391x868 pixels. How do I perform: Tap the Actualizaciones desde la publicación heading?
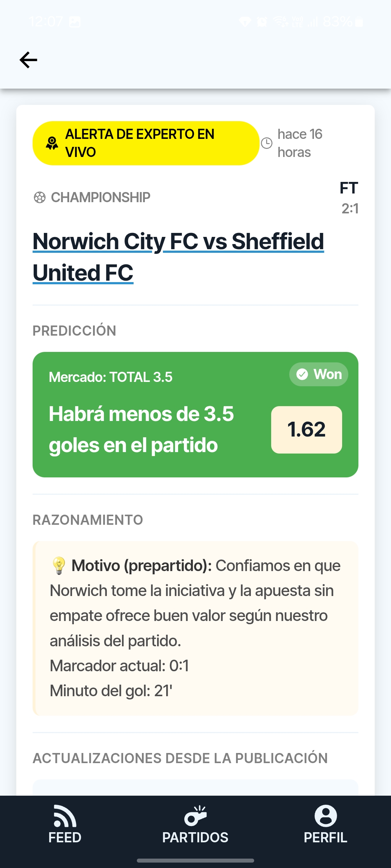180,758
